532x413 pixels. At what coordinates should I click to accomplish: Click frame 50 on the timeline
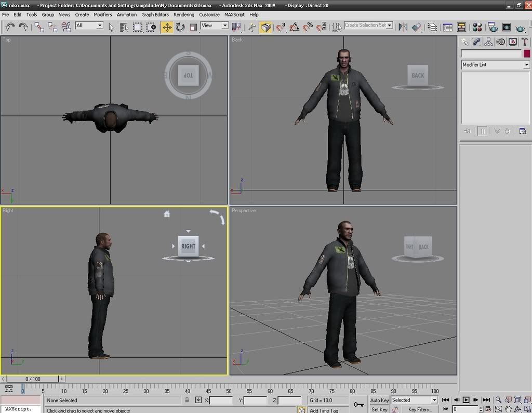(x=229, y=390)
